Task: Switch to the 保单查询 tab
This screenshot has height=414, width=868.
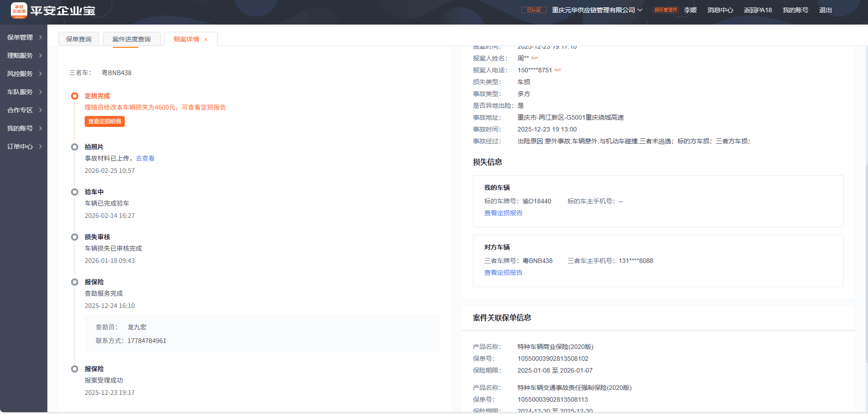Action: (79, 39)
